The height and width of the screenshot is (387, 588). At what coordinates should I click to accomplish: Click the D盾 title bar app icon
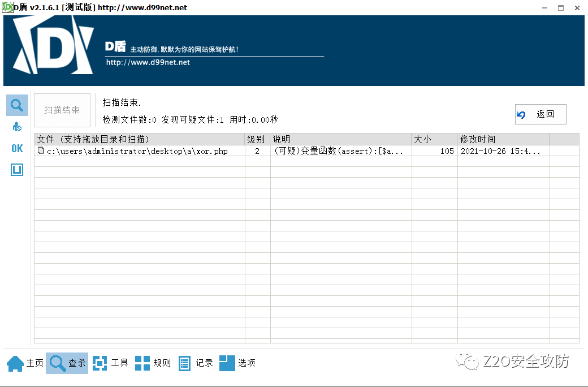click(x=7, y=7)
